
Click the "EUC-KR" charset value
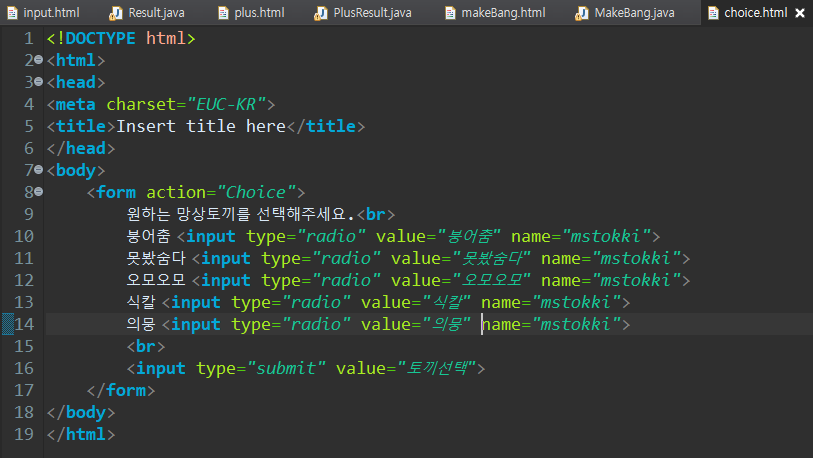coord(227,104)
